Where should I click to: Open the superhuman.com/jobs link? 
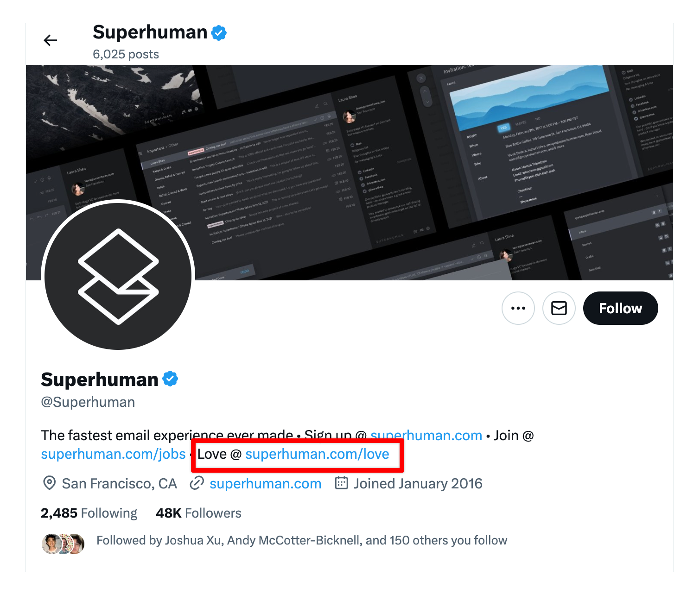coord(113,454)
